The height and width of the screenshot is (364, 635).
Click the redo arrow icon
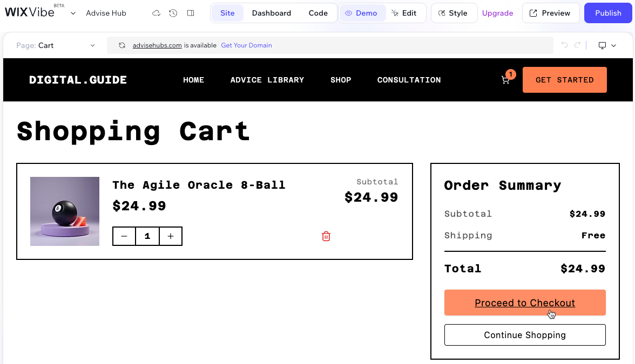pyautogui.click(x=577, y=45)
